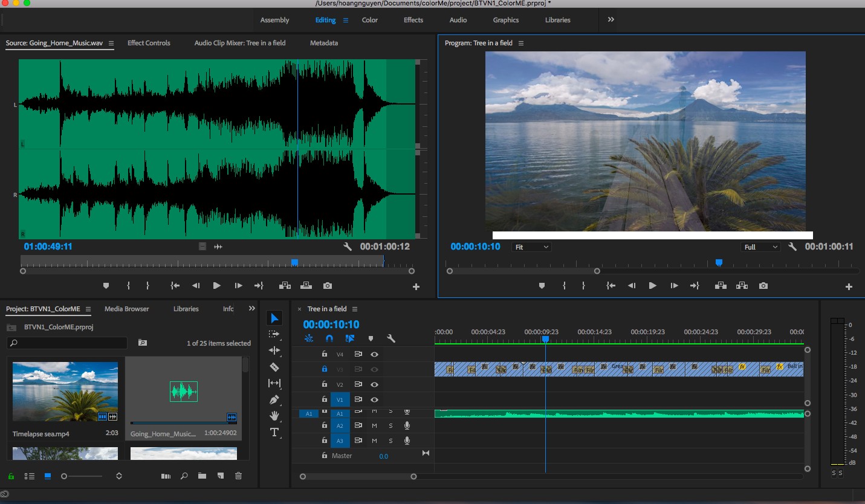Hide track V4 with its eye icon

point(375,355)
